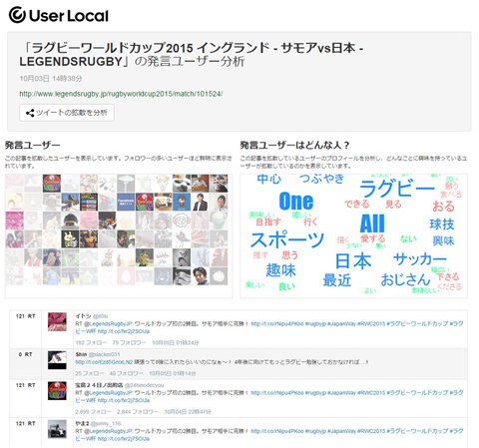The image size is (479, 448).
Task: Click the word スポーツ in the word cloud
Action: point(287,239)
